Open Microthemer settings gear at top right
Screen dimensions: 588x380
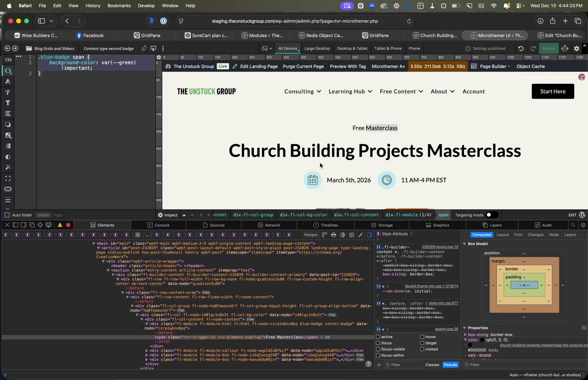coord(577,48)
